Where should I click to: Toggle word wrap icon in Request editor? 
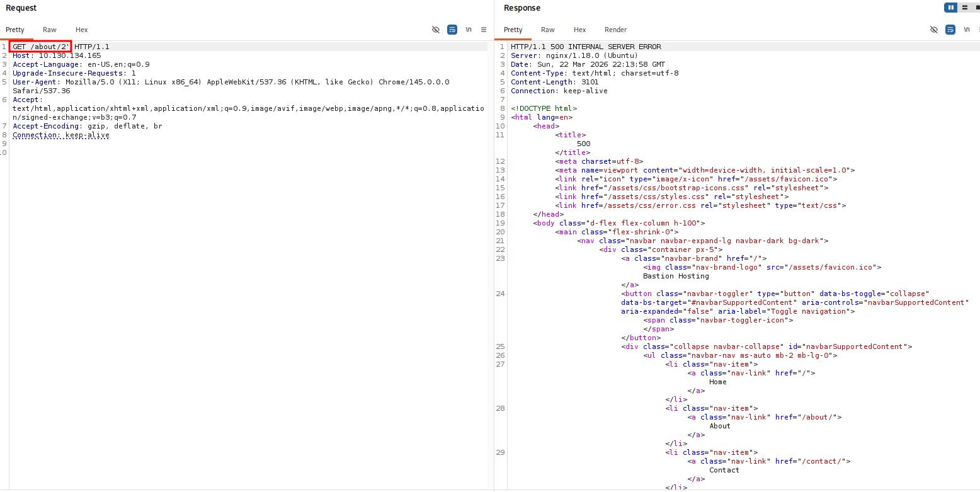click(x=452, y=30)
